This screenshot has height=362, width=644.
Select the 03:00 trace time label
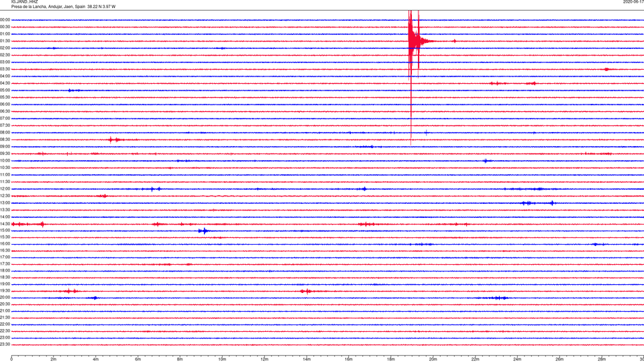tap(5, 62)
